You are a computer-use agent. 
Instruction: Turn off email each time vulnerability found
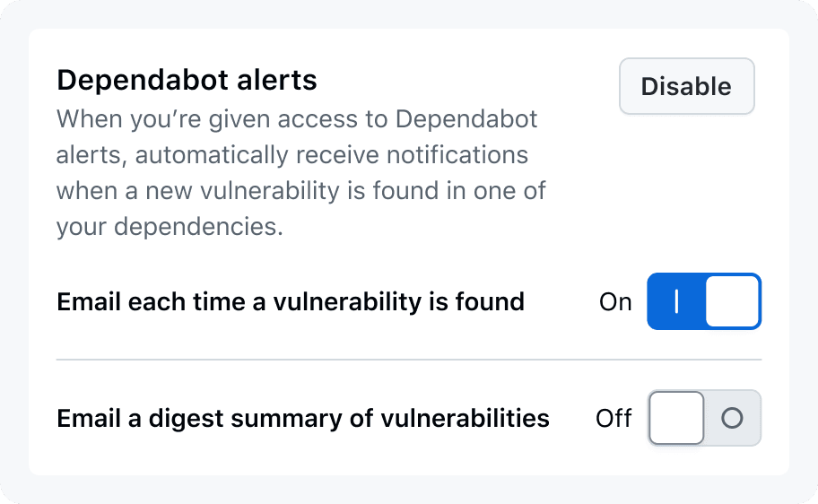(703, 301)
